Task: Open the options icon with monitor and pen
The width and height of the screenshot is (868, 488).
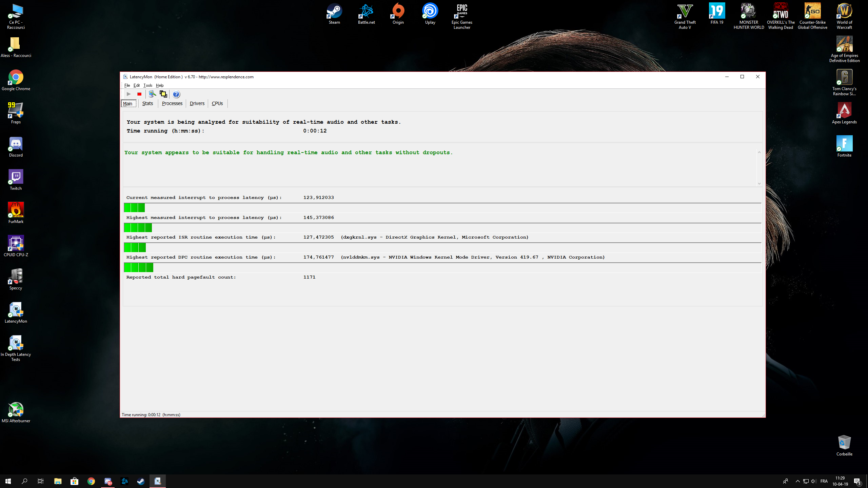Action: point(152,94)
